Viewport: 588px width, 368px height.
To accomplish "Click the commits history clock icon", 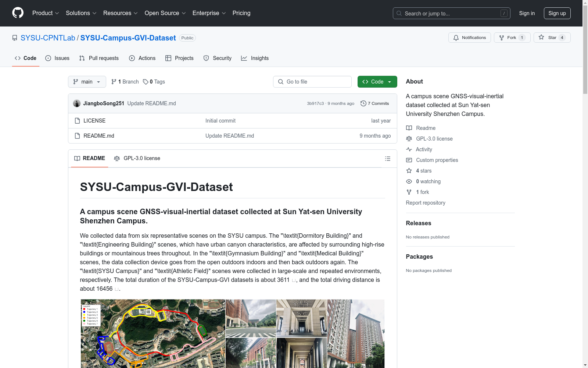I will [363, 103].
